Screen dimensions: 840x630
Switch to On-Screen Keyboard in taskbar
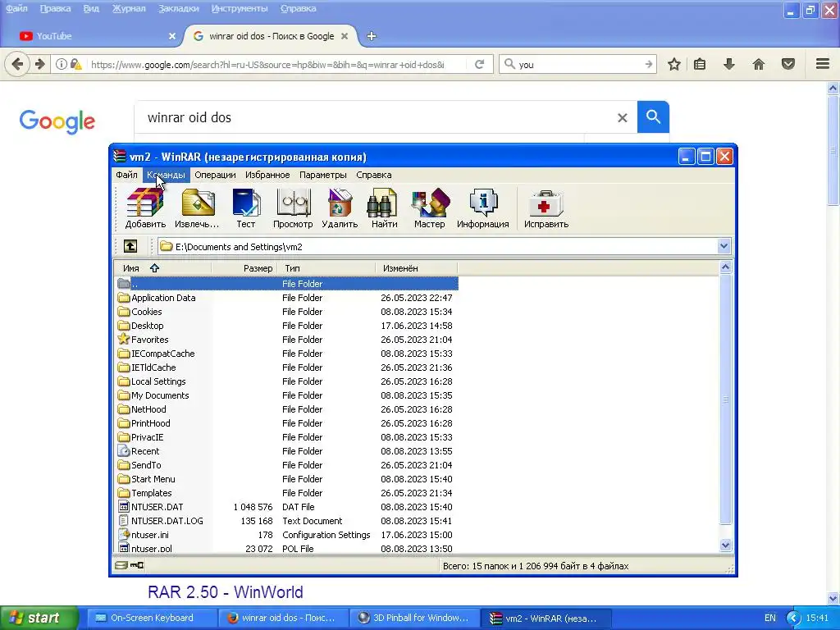(152, 618)
